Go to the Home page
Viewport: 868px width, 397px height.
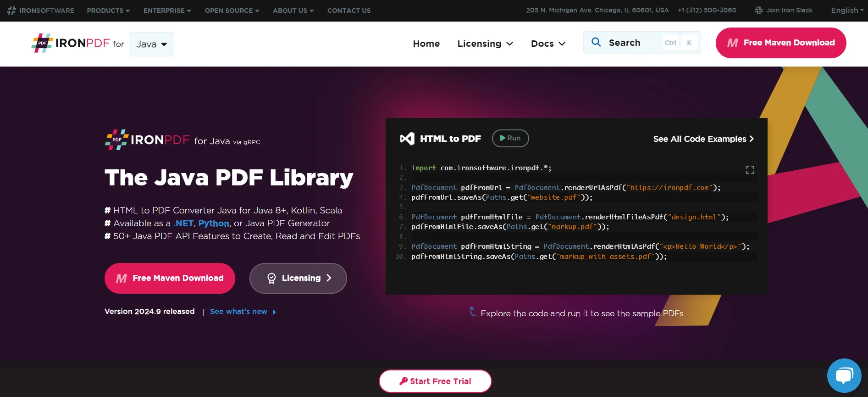[x=426, y=44]
